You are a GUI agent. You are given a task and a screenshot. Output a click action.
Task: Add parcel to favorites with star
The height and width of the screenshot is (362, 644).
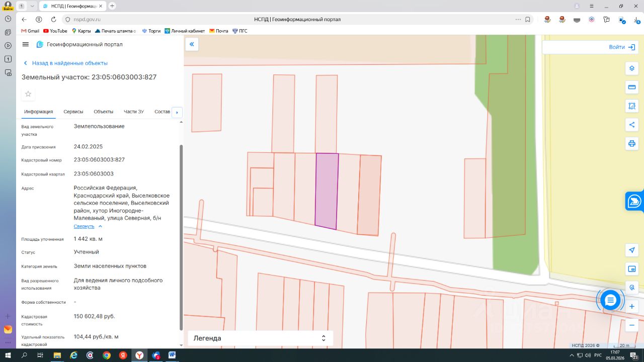pyautogui.click(x=28, y=94)
